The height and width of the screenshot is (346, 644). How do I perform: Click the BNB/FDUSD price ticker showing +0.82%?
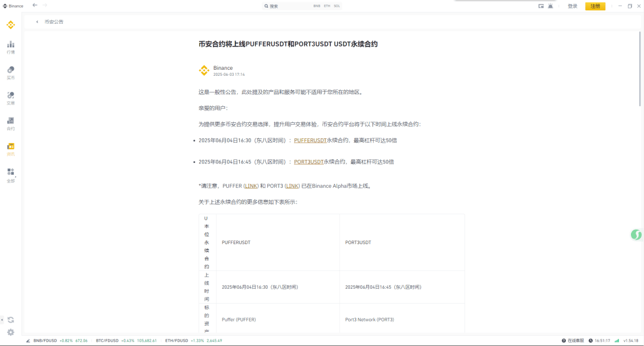point(60,340)
